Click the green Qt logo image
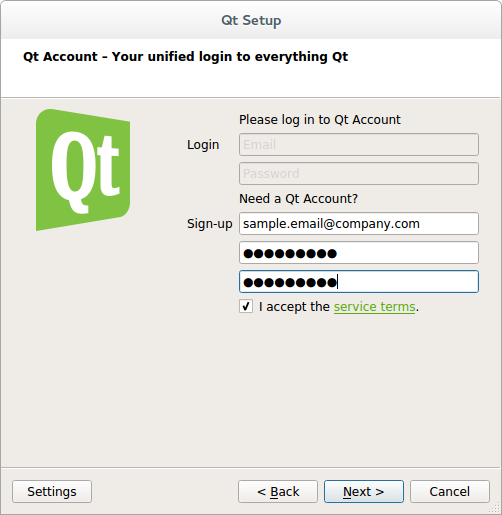 pyautogui.click(x=83, y=170)
